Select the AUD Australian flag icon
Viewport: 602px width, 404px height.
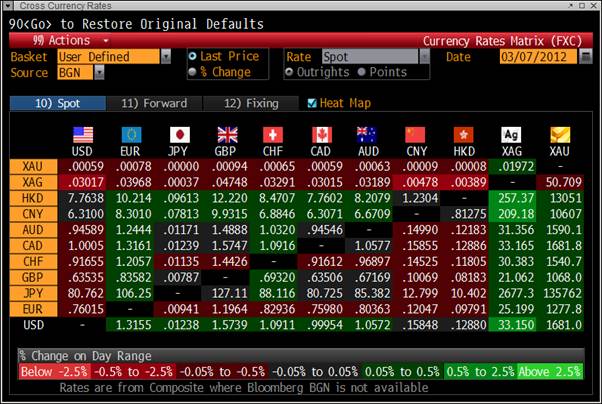[x=368, y=134]
